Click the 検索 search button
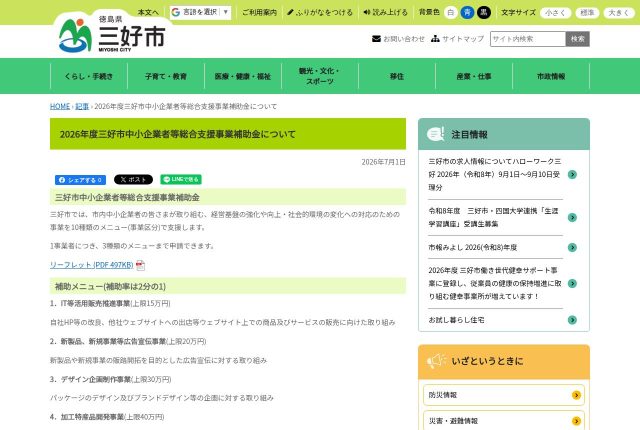 pos(578,39)
